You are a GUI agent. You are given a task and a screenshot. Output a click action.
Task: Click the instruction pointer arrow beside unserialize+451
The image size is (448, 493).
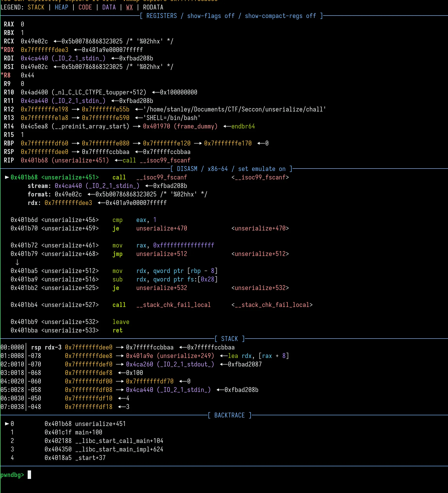tap(7, 177)
